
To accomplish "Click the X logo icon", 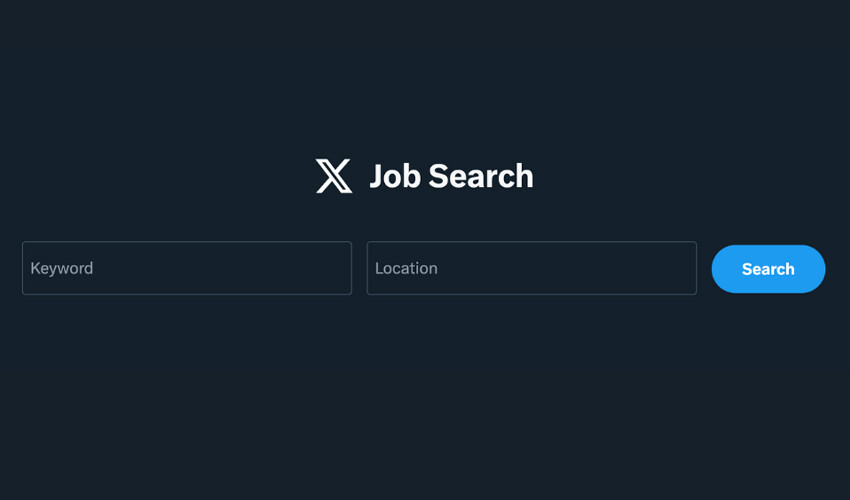I will coord(334,176).
